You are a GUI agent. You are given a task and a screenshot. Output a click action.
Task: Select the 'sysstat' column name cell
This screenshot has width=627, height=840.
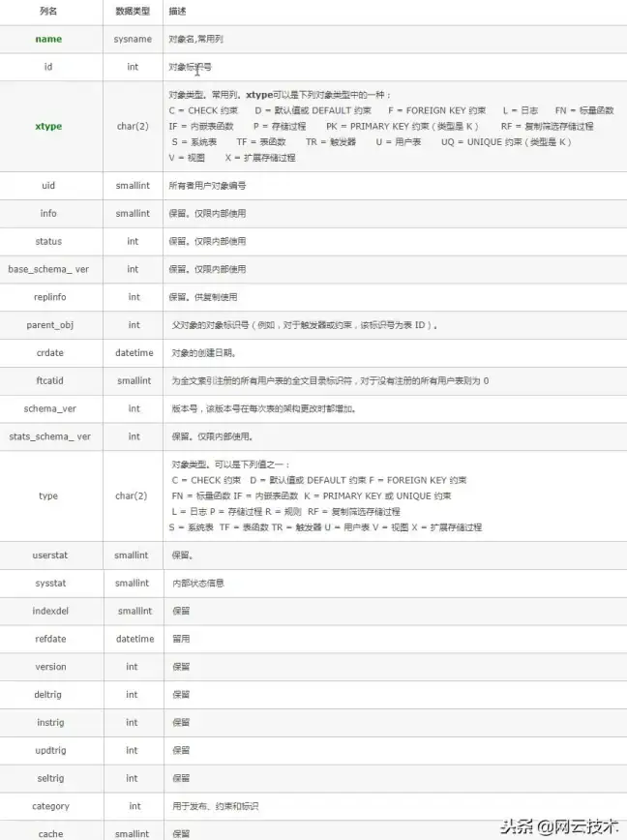coord(50,584)
